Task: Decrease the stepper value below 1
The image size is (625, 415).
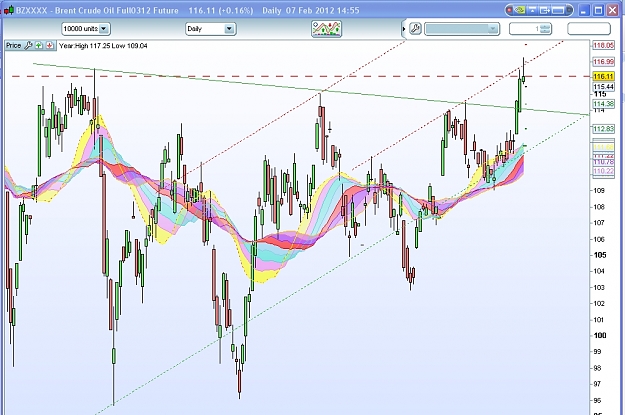Action: coord(545,31)
